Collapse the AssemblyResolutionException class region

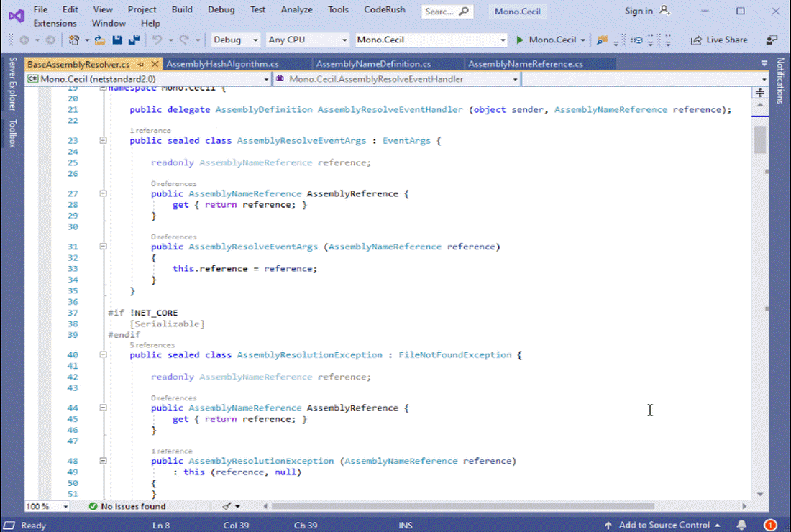tap(103, 354)
